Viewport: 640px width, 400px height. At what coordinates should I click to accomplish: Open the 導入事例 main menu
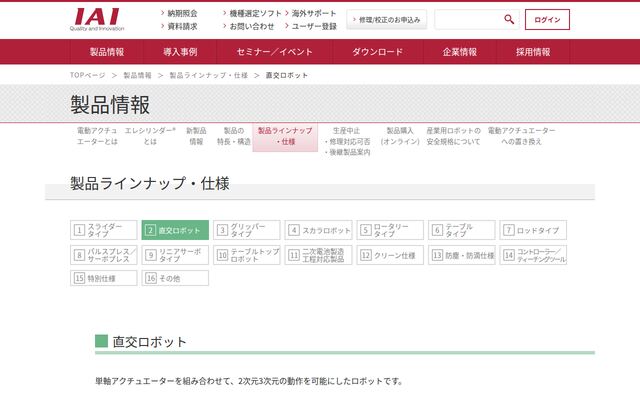pos(180,52)
